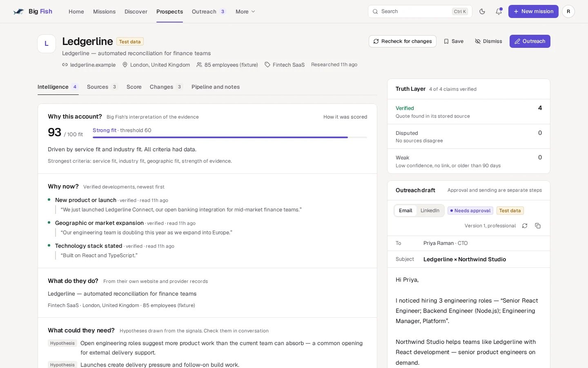The image size is (588, 368).
Task: Click the tag icon beside Fintech SaaS
Action: pos(267,65)
